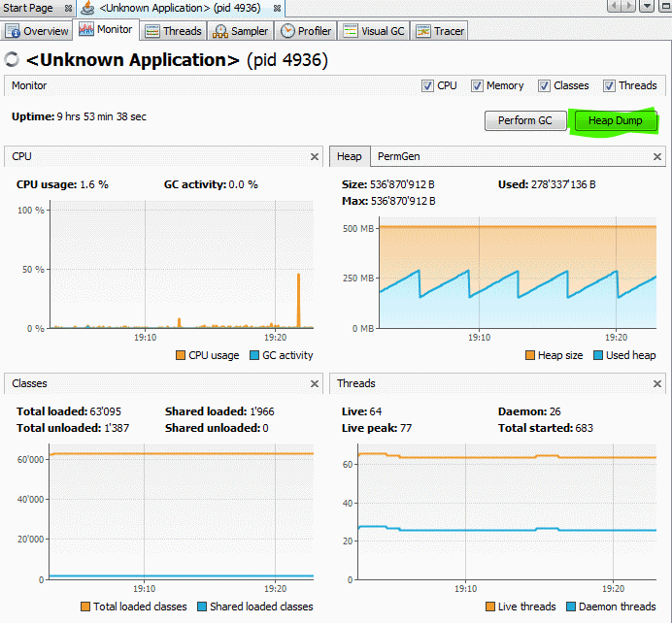The height and width of the screenshot is (623, 672).
Task: Click the Heap Dump button
Action: tap(615, 120)
